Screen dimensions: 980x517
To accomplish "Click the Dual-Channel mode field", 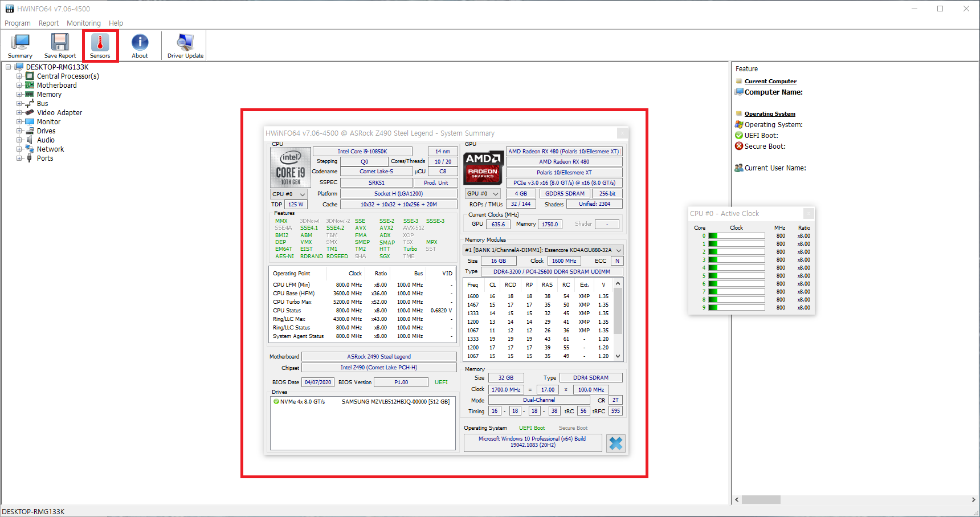I will click(538, 400).
